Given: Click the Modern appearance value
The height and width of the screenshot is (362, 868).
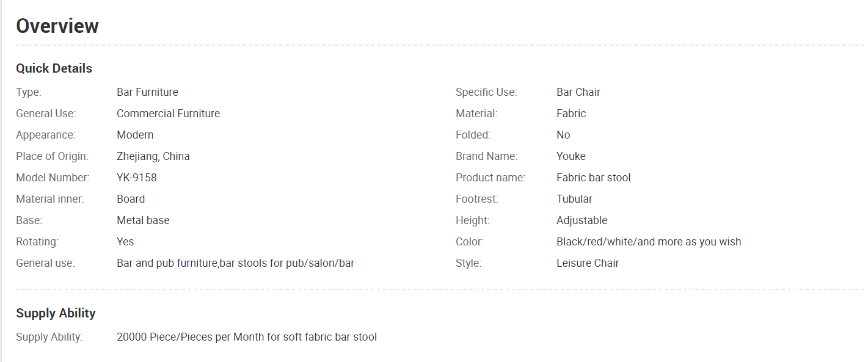Looking at the screenshot, I should click(x=135, y=135).
